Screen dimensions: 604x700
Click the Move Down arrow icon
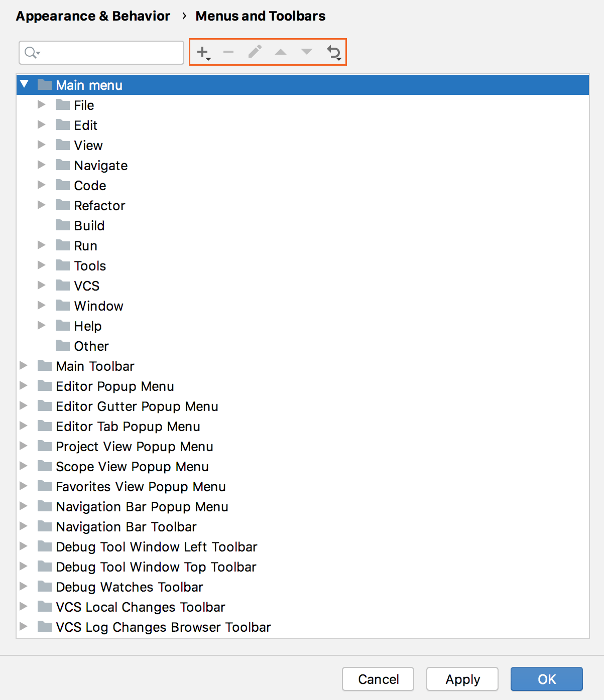click(x=307, y=52)
